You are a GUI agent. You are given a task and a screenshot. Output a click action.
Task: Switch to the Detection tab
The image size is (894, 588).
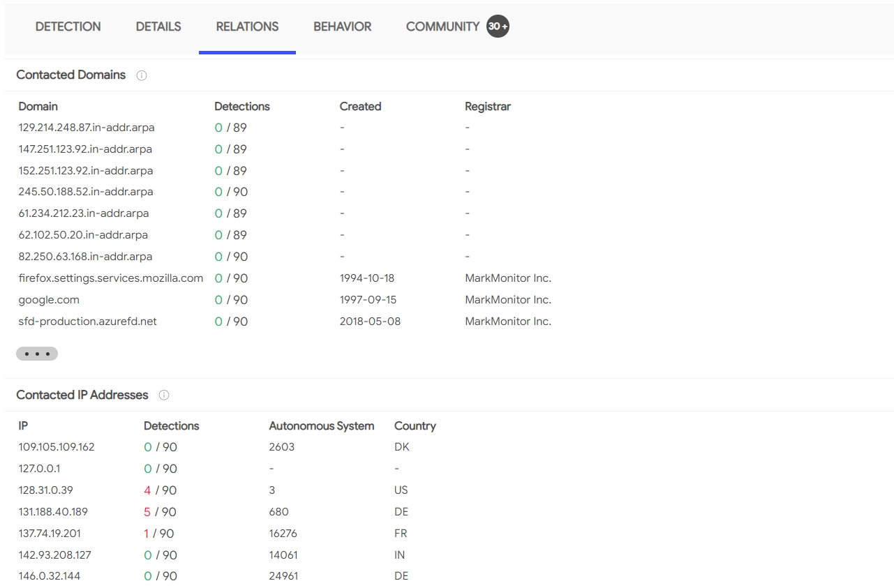68,27
